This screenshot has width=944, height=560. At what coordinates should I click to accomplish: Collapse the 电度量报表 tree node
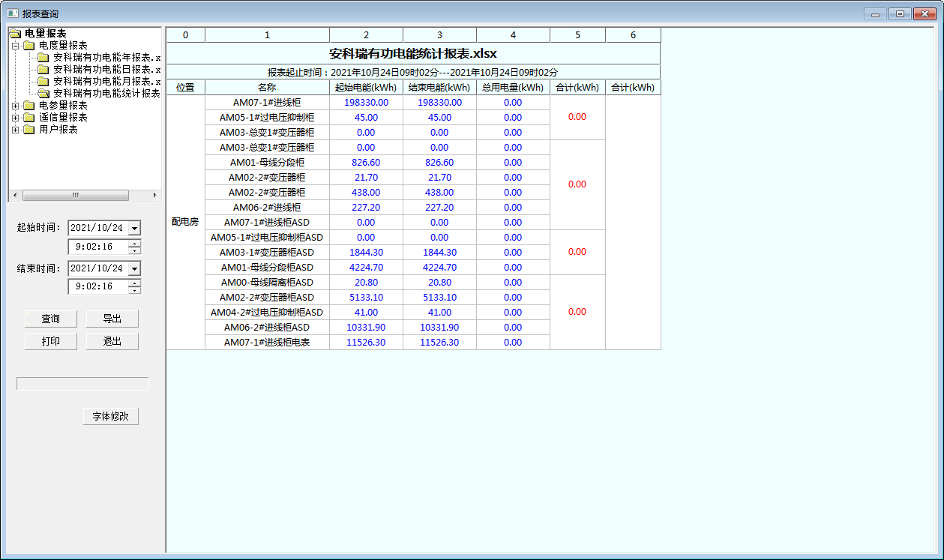coord(15,46)
